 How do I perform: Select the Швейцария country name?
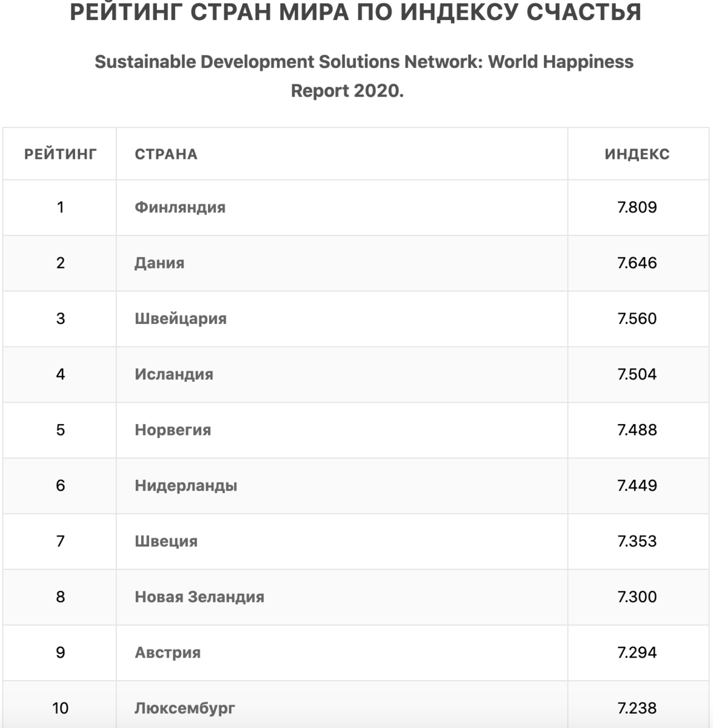(181, 319)
